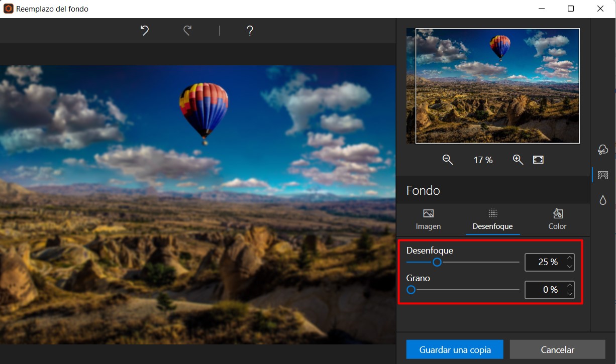
Task: Open the help question mark
Action: [250, 31]
